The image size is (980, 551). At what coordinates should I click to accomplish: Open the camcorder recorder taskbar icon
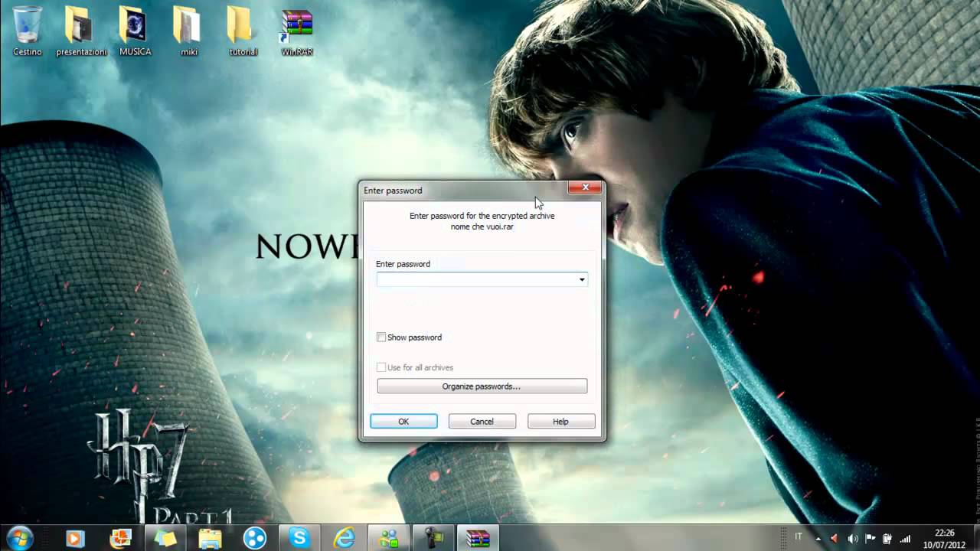pos(433,538)
